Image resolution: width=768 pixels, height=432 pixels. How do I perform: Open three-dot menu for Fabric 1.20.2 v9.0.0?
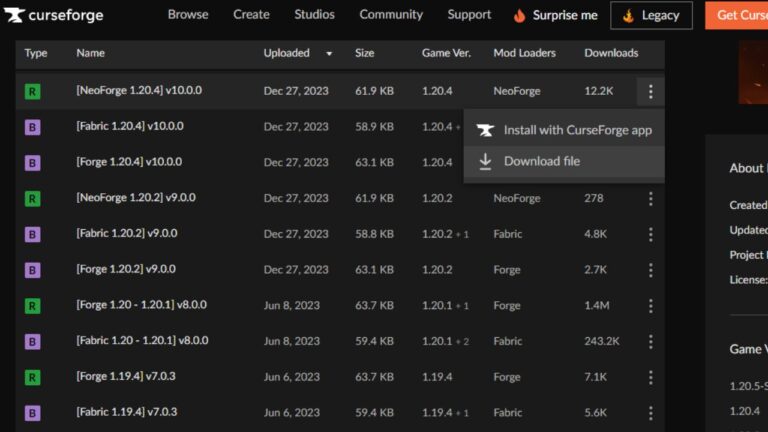[x=650, y=234]
